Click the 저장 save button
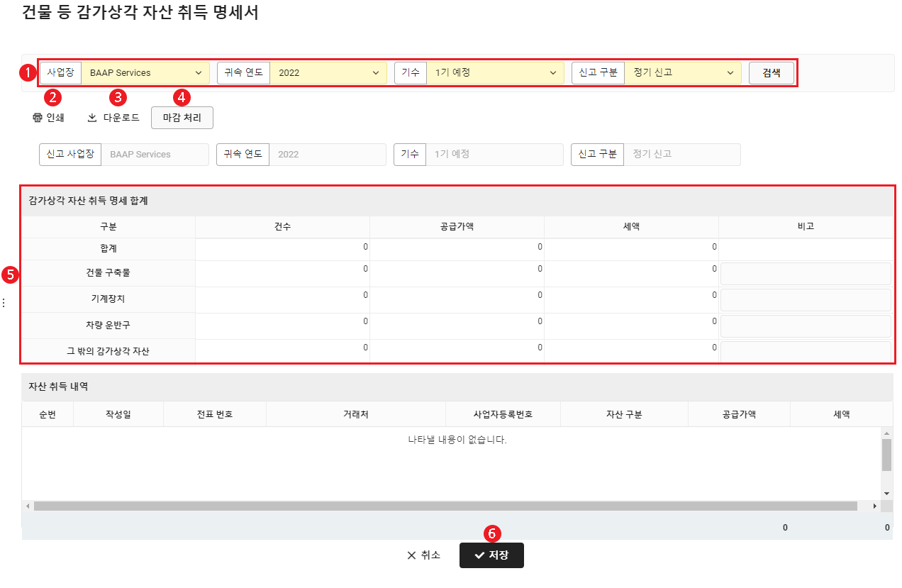This screenshot has width=902, height=588. click(491, 555)
